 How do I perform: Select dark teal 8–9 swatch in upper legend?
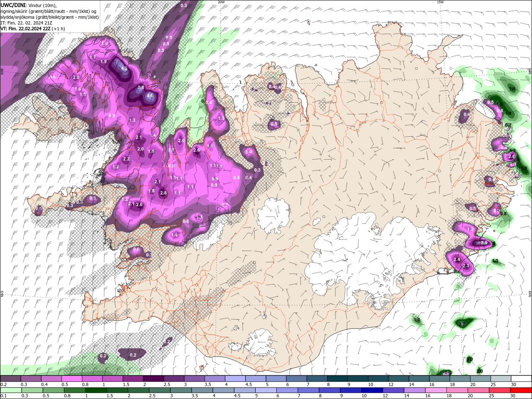[337, 379]
